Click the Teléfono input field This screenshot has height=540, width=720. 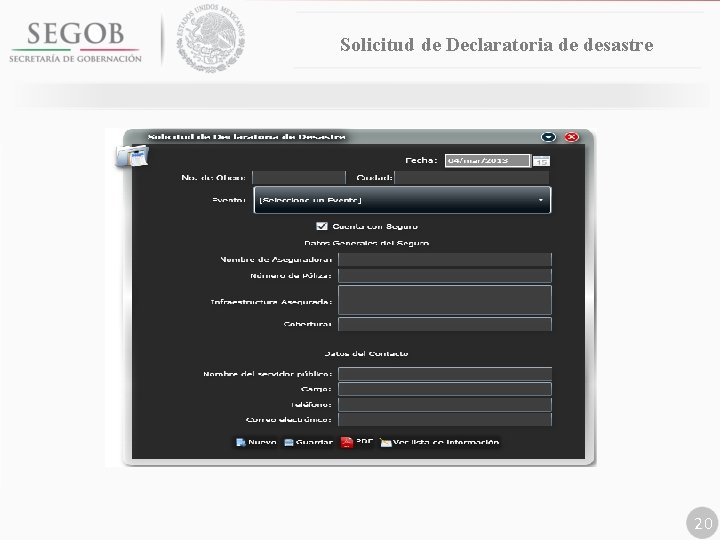coord(445,404)
